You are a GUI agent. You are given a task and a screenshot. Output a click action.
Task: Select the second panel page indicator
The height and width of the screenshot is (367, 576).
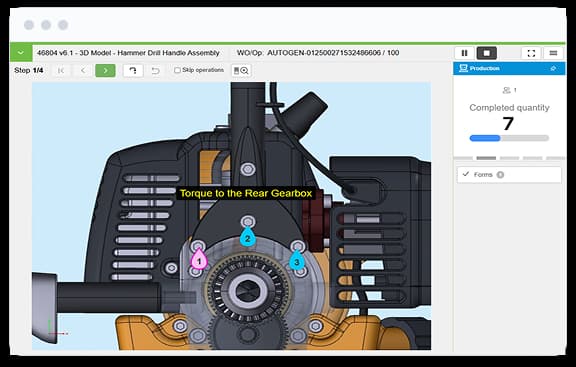[x=486, y=158]
